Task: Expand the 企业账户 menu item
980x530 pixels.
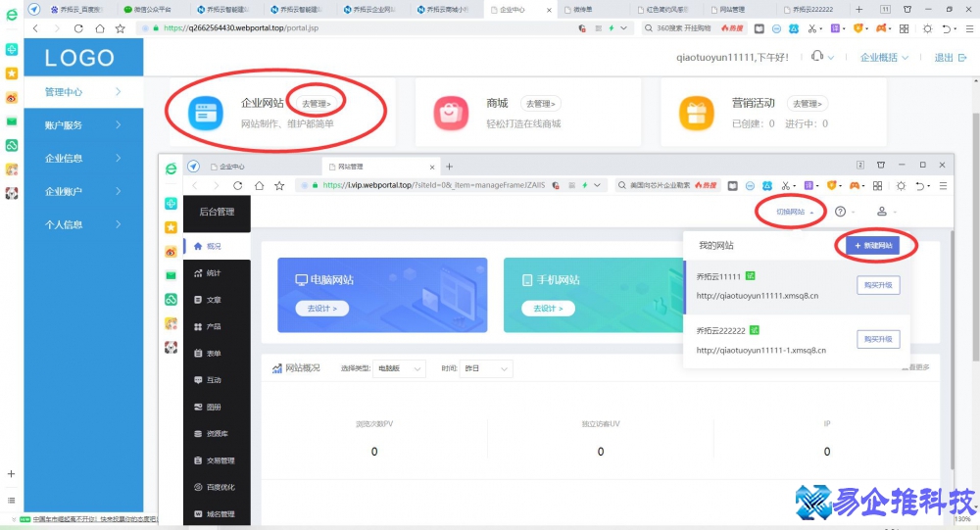Action: pos(83,191)
